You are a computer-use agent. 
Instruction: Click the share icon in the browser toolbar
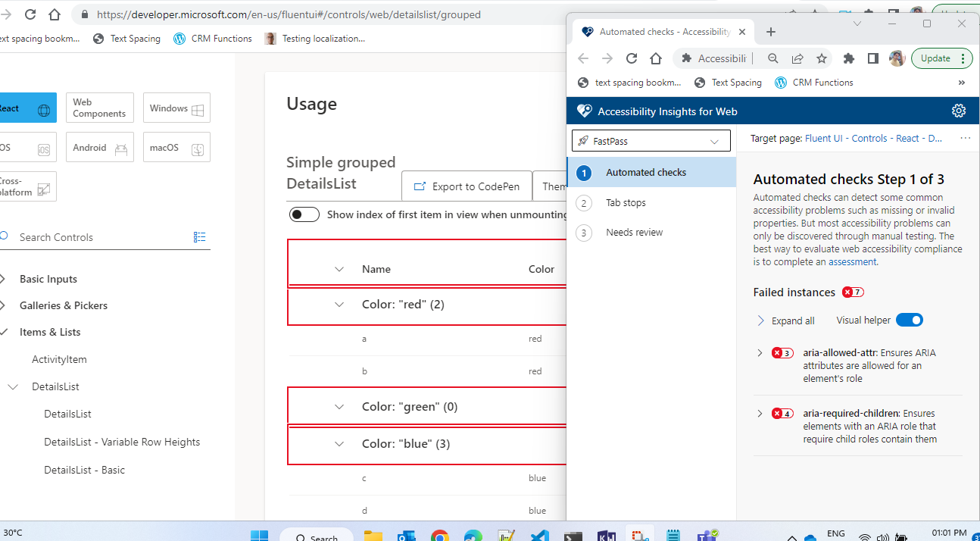click(797, 58)
